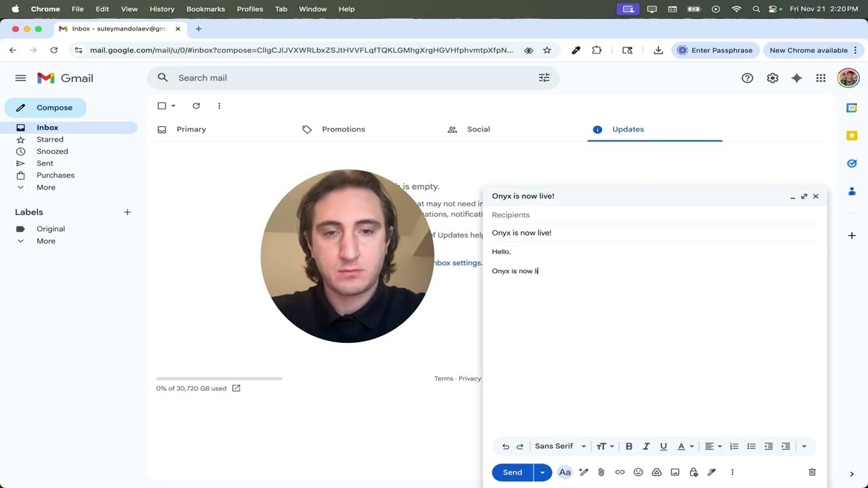
Task: Toggle formatting options Aa button
Action: (x=564, y=472)
